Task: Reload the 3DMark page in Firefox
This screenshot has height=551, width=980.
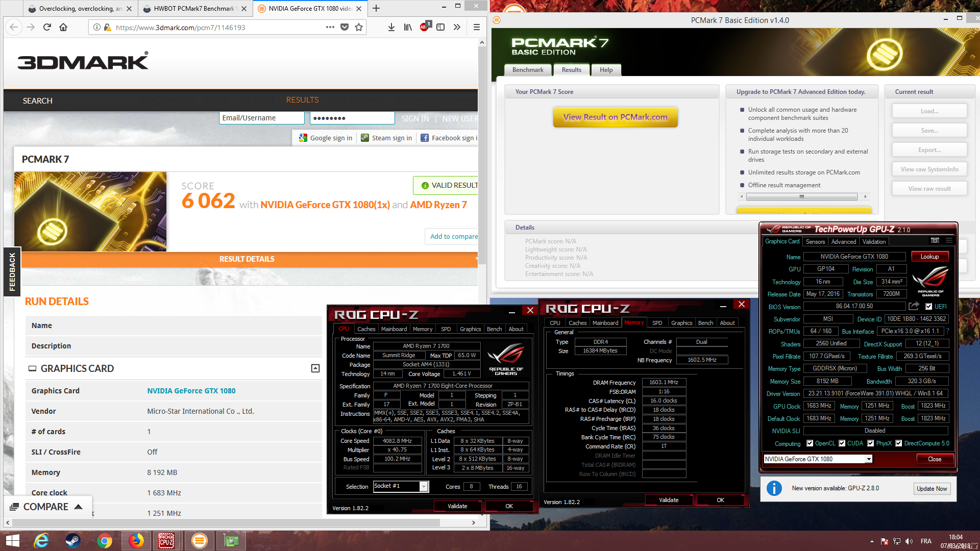Action: coord(47,27)
